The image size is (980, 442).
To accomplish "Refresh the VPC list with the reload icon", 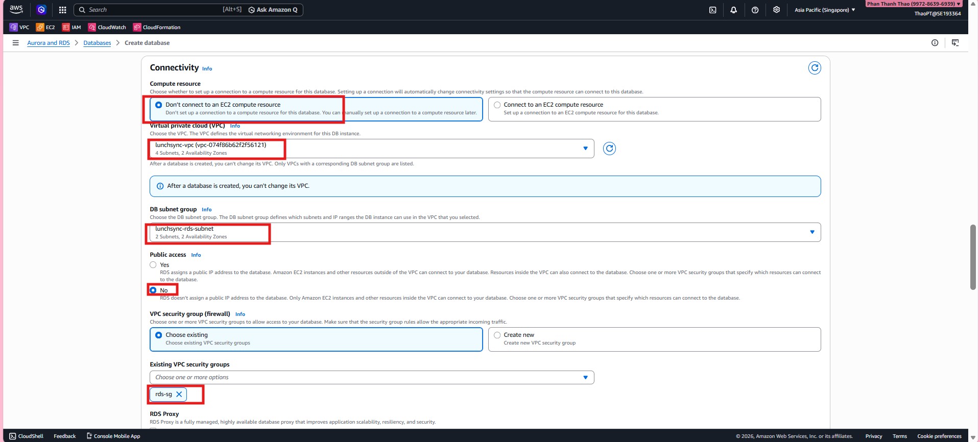I will point(609,149).
